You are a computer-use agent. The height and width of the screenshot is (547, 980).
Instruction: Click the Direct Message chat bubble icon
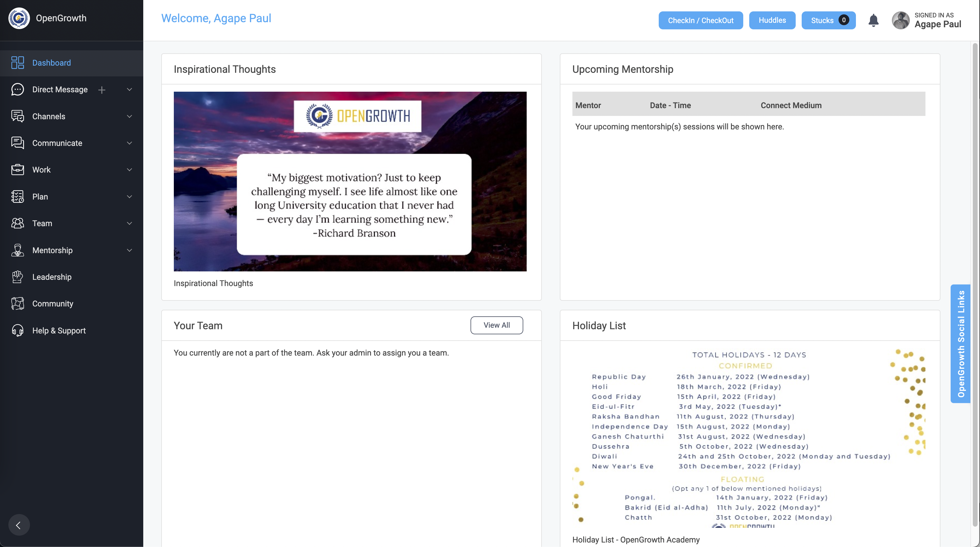click(17, 89)
